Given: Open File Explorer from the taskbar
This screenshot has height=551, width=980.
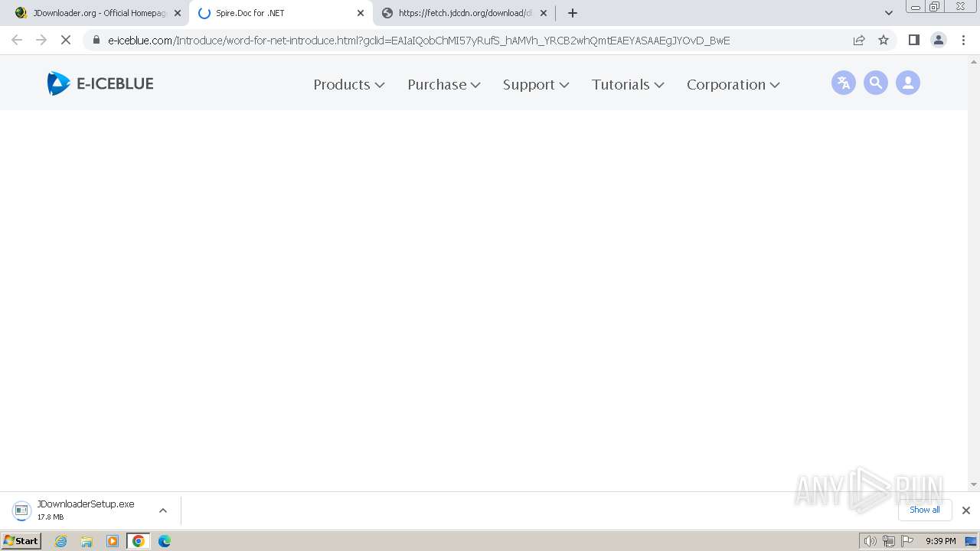Looking at the screenshot, I should pos(87,541).
